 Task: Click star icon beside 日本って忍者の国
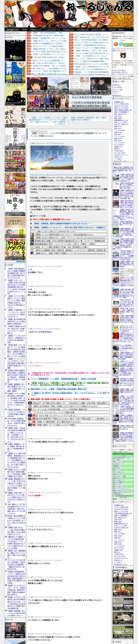click(x=31, y=219)
